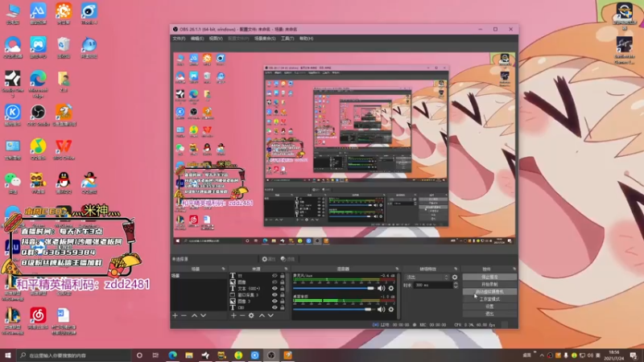Open 桌面音频 audio settings gear
Viewport: 644px width, 362px height.
tap(391, 310)
